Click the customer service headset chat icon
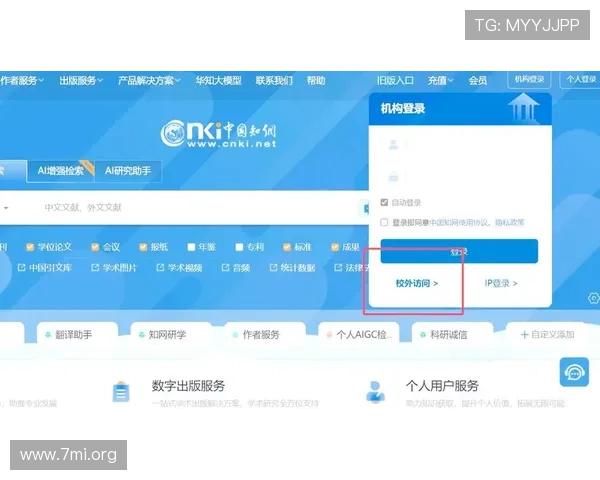Viewport: 600px width, 480px height. [574, 372]
